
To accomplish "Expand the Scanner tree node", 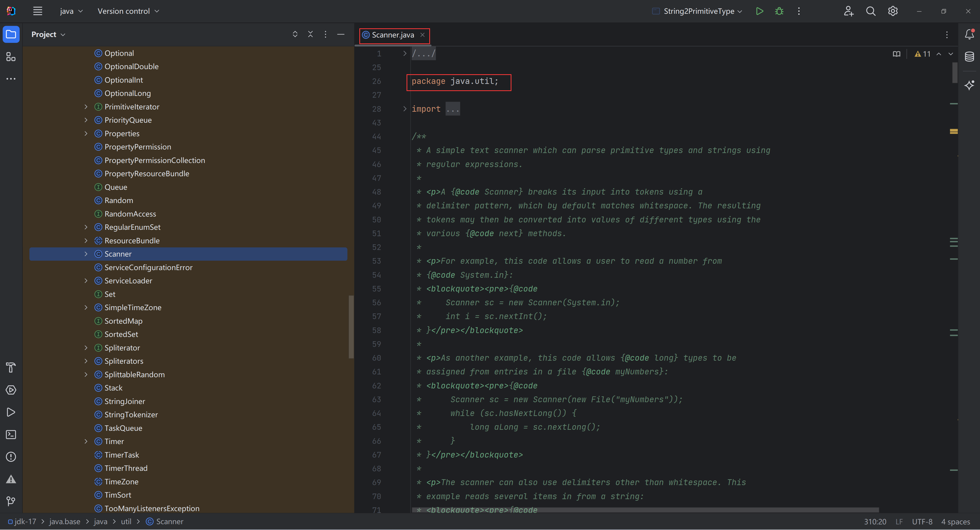I will pos(86,254).
